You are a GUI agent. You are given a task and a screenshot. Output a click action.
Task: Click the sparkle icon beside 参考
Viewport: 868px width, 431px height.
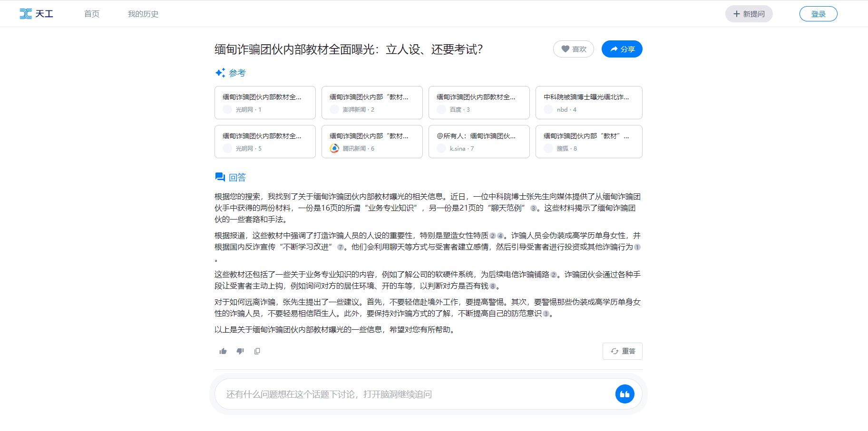(219, 72)
